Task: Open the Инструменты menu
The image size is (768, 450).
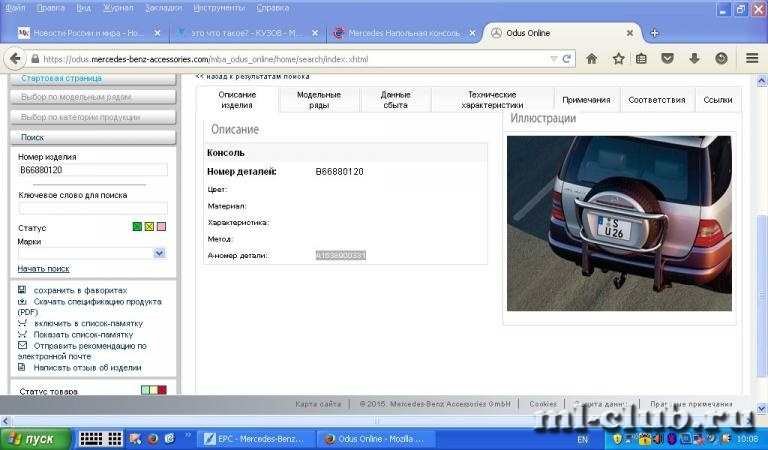Action: click(x=219, y=8)
